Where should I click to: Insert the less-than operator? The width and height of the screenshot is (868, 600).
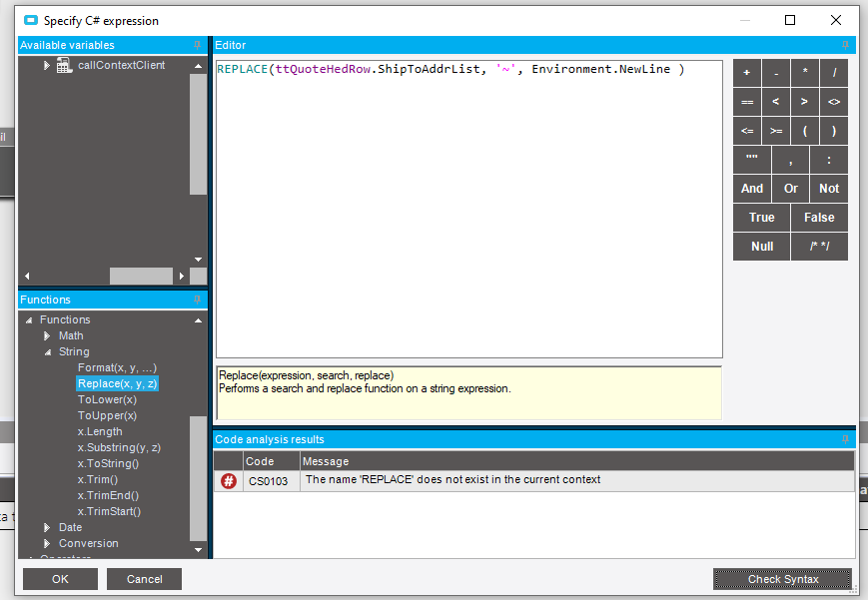point(776,102)
